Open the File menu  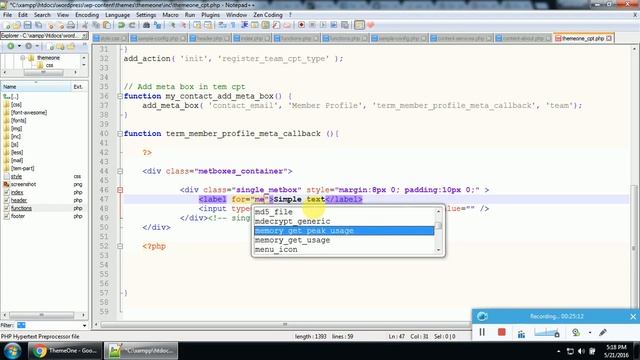pyautogui.click(x=7, y=15)
